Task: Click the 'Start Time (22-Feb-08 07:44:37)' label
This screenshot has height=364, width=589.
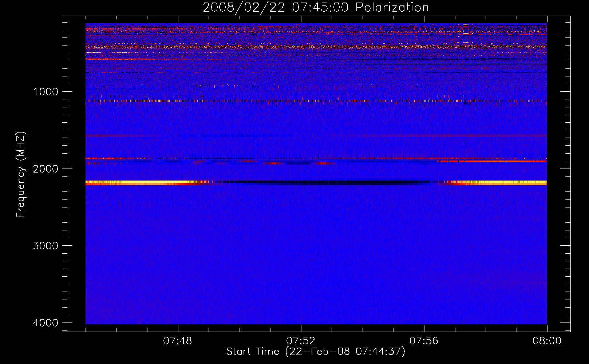Action: click(x=316, y=352)
